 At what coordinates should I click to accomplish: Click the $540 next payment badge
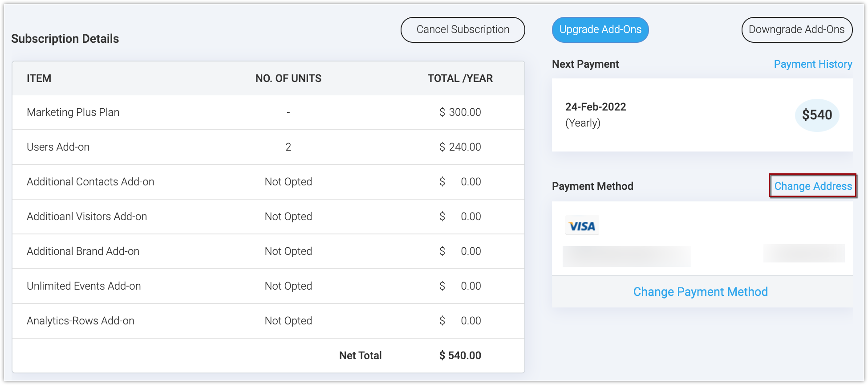817,115
